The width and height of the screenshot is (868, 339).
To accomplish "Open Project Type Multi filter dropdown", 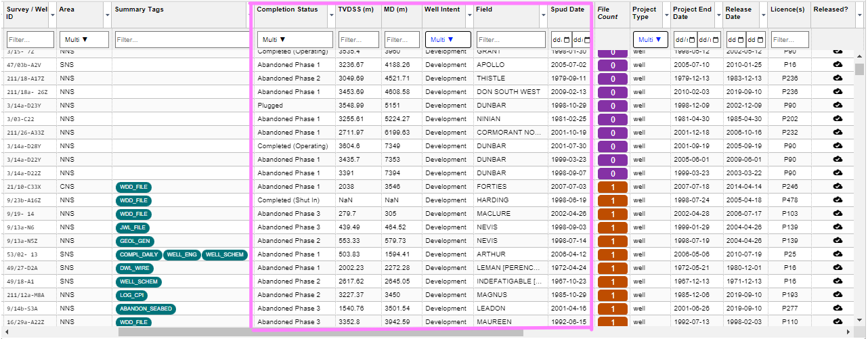I will [x=651, y=40].
